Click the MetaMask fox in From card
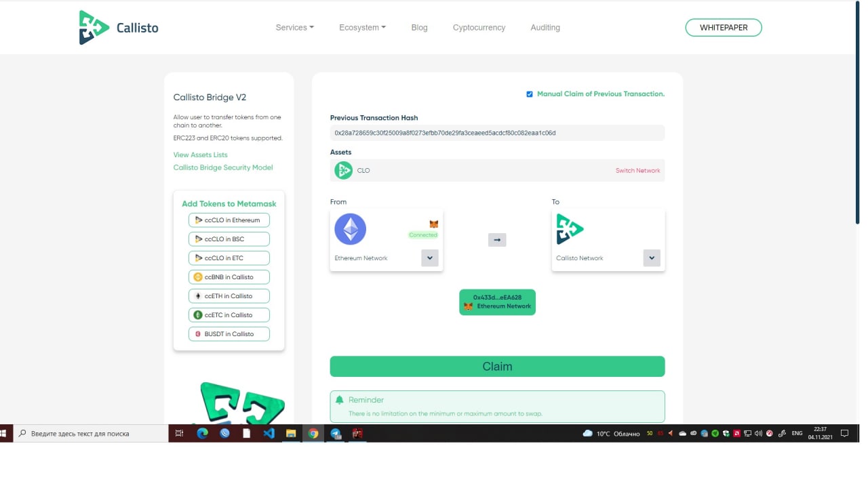The height and width of the screenshot is (488, 868). click(x=434, y=224)
